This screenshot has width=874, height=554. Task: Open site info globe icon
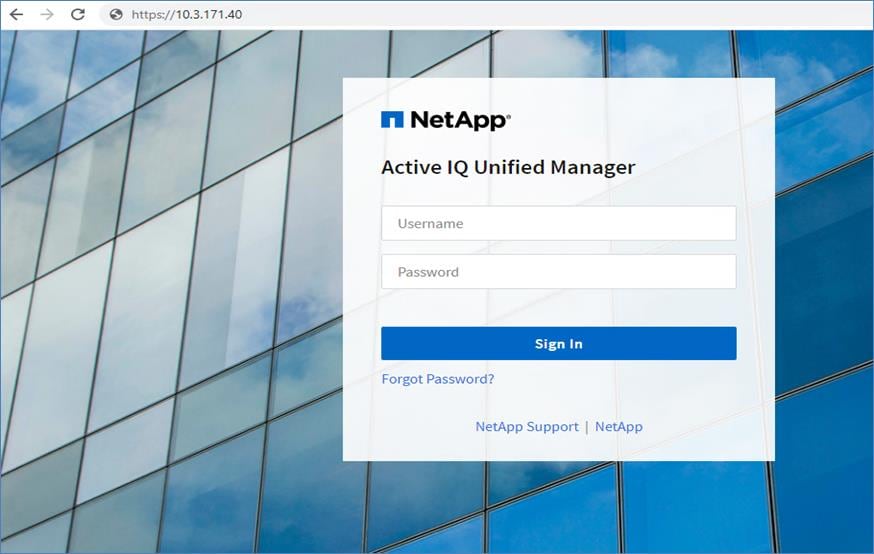point(116,14)
